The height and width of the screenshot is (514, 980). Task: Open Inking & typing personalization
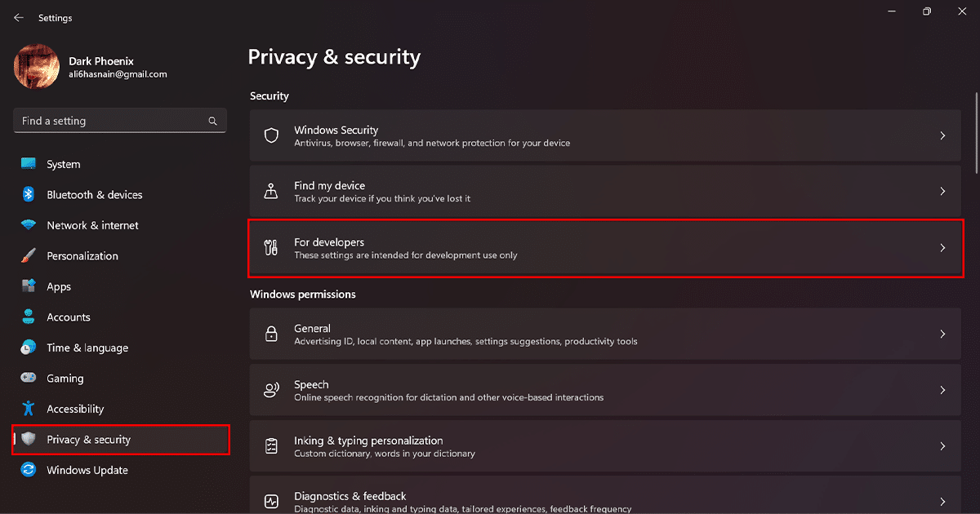coord(604,445)
